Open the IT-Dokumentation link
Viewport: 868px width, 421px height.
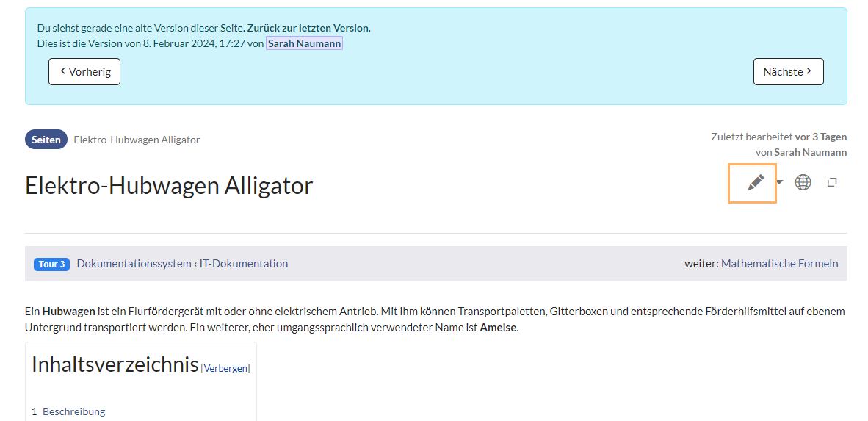coord(244,264)
